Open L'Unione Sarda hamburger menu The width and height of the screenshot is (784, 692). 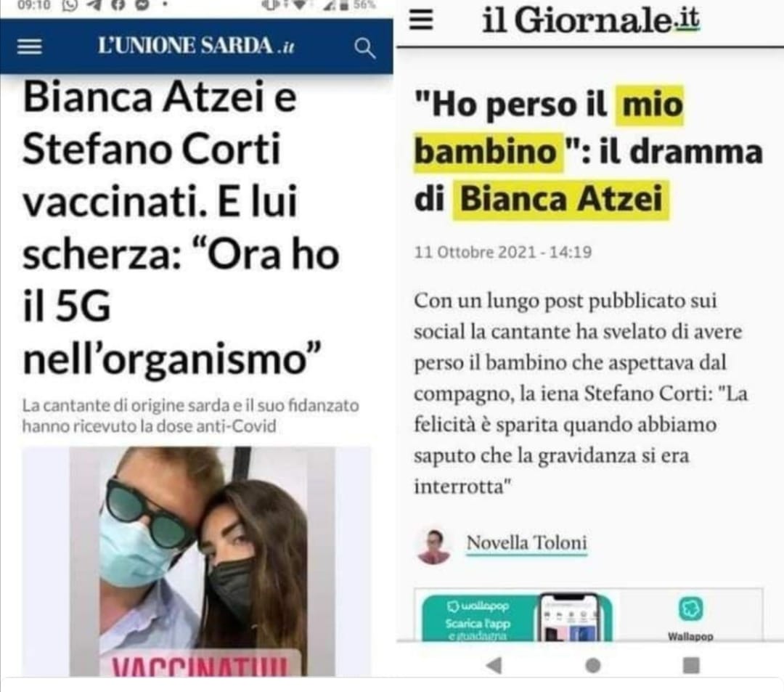coord(30,47)
